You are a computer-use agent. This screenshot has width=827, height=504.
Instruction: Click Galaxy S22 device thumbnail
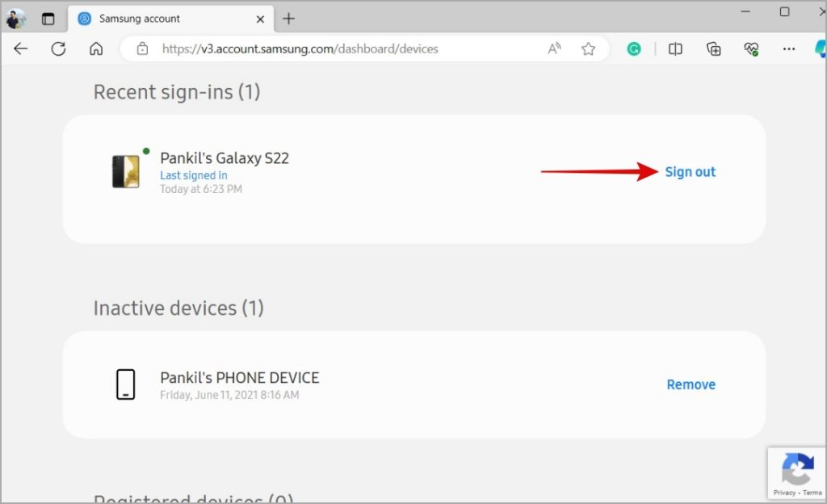point(125,171)
